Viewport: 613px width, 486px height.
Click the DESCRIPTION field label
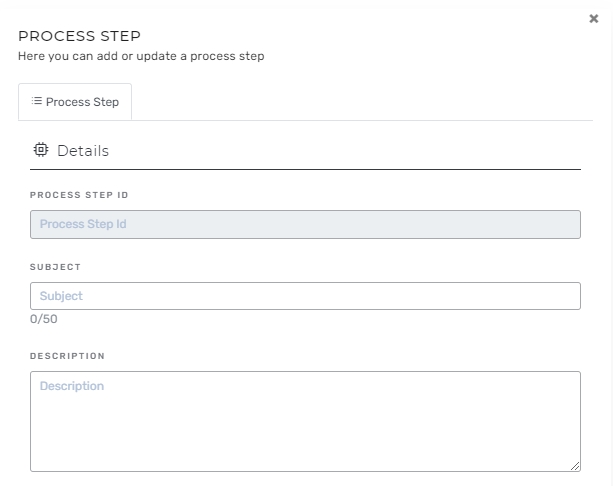tap(67, 356)
